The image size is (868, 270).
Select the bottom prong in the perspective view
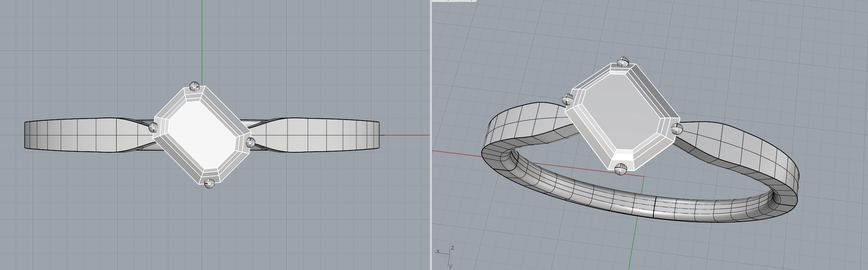click(x=620, y=169)
